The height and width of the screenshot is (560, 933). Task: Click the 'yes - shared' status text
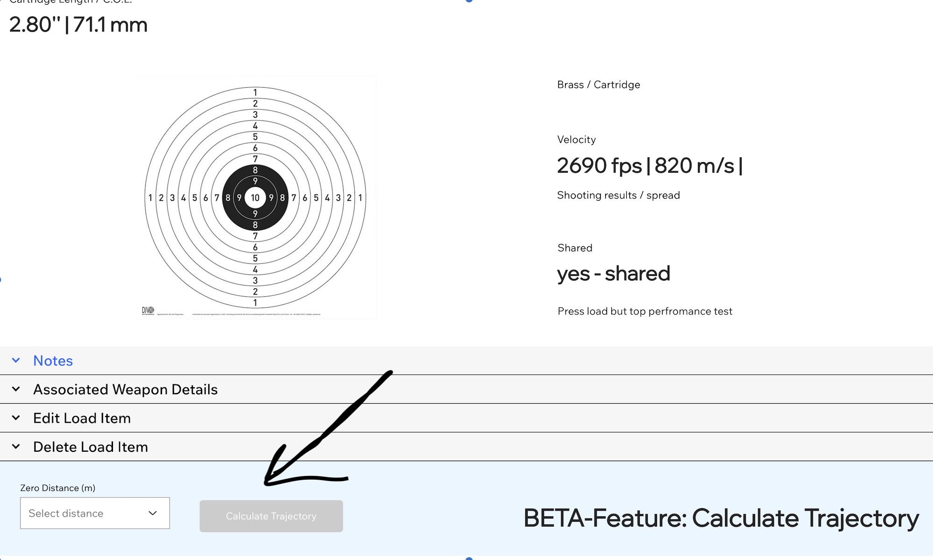coord(614,273)
